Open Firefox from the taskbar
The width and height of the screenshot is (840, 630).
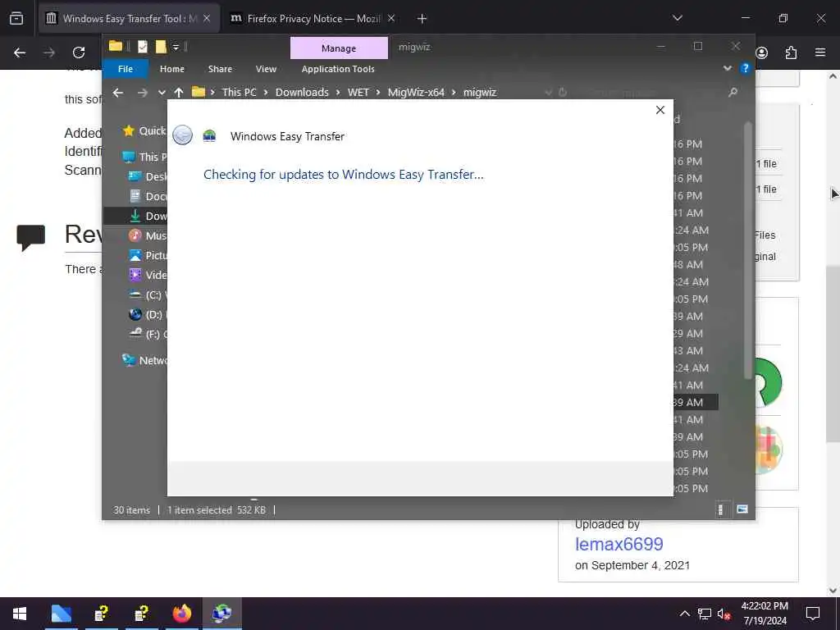coord(182,614)
